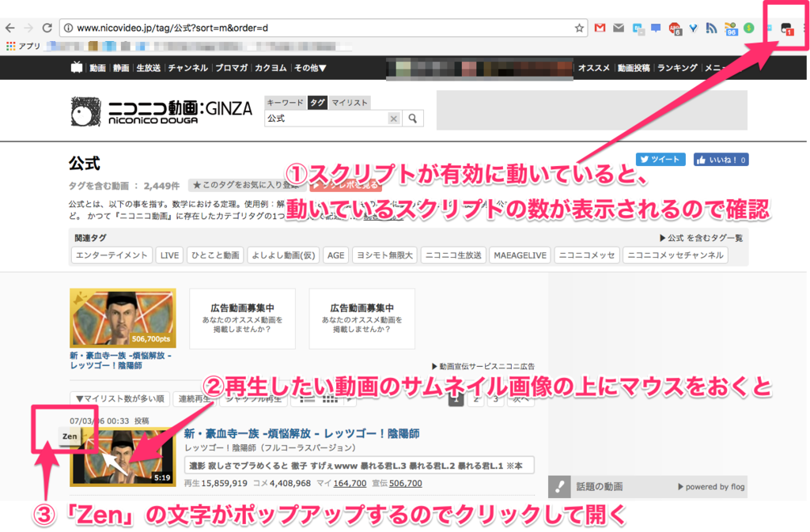Open the feed reader extension showing 96

pos(730,29)
